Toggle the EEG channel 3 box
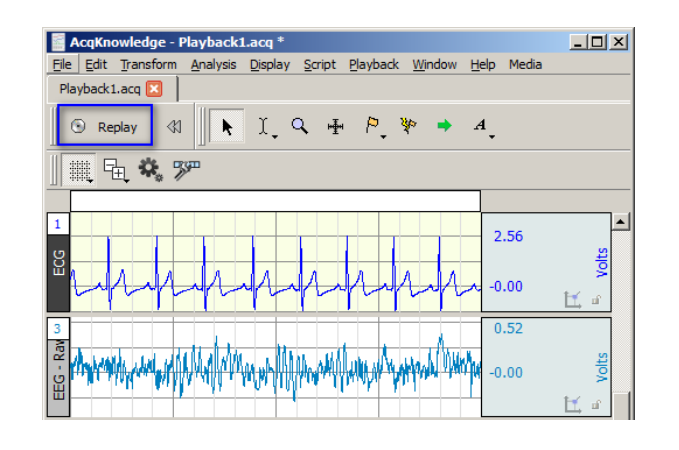This screenshot has width=679, height=450. click(x=57, y=328)
